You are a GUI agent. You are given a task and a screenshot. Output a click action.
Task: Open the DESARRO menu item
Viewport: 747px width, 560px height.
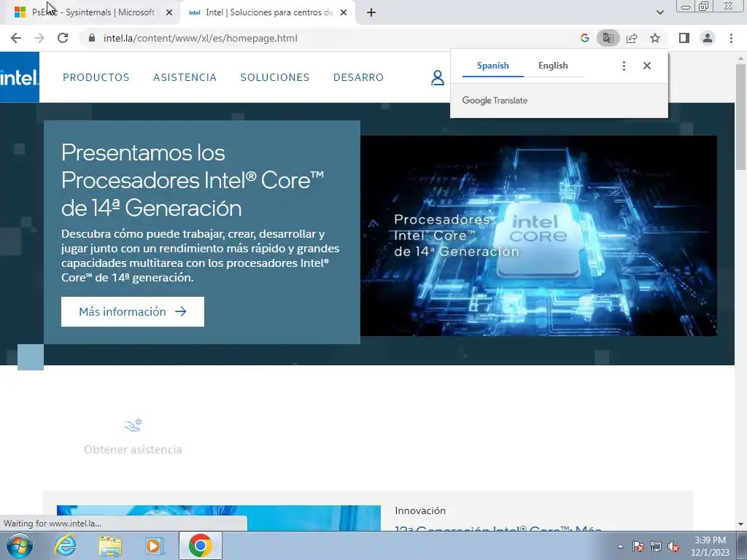358,77
